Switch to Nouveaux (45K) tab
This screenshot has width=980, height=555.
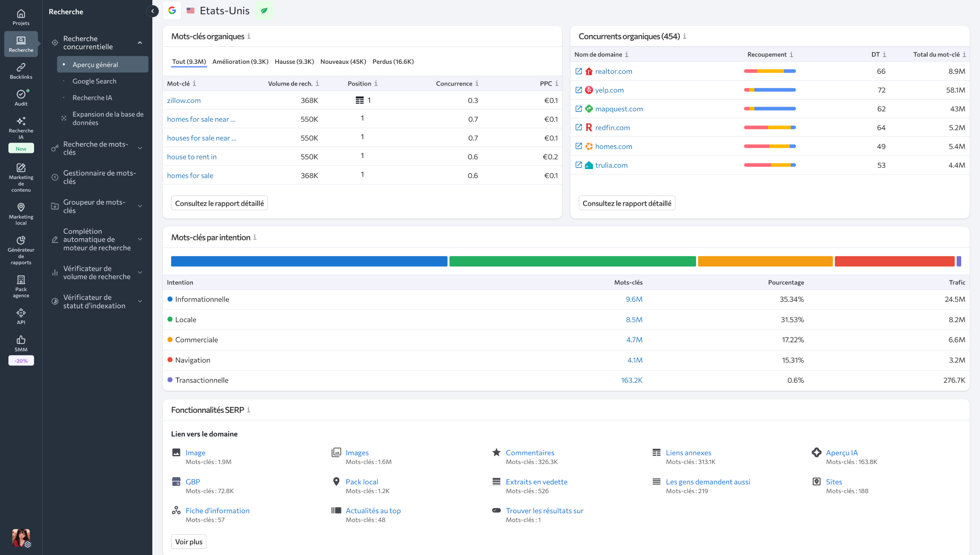coord(343,62)
